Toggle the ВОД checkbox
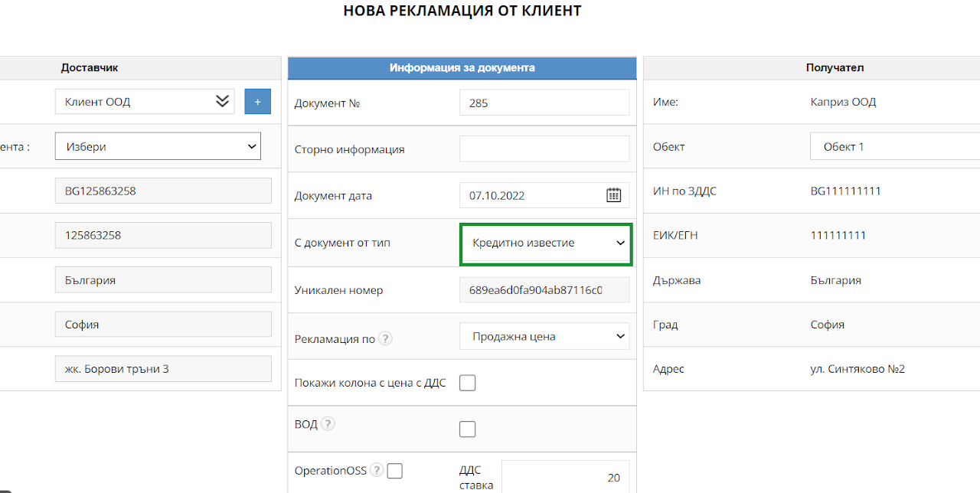The width and height of the screenshot is (980, 493). (x=467, y=429)
